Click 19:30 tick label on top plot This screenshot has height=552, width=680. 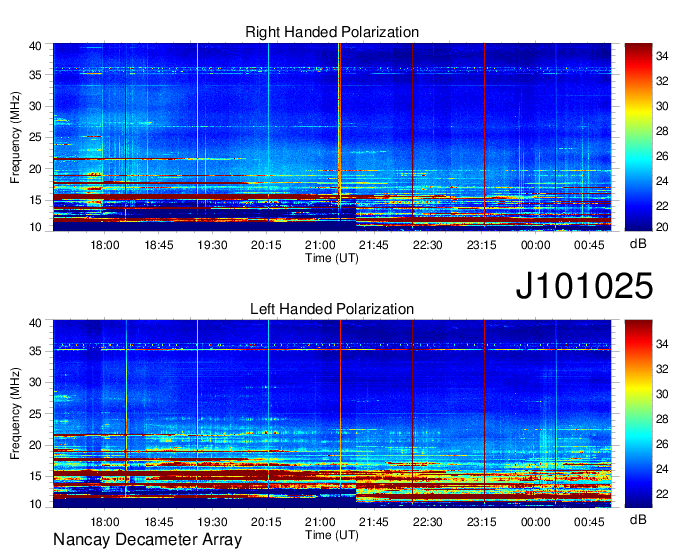(212, 245)
